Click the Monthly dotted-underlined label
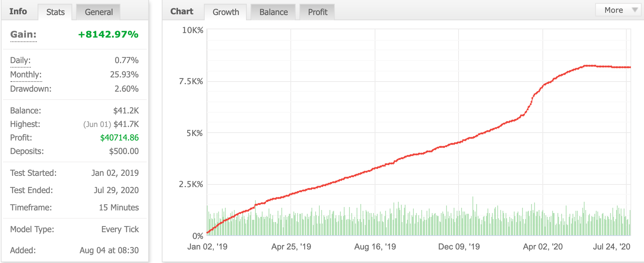Screen dimensions: 644x263 (x=26, y=74)
